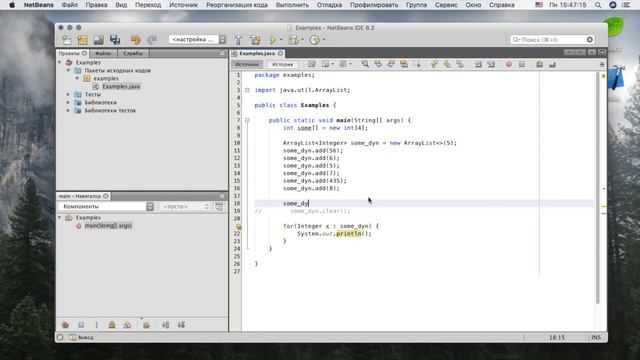640x360 pixels.
Task: Switch editor to Источник view
Action: tap(247, 64)
